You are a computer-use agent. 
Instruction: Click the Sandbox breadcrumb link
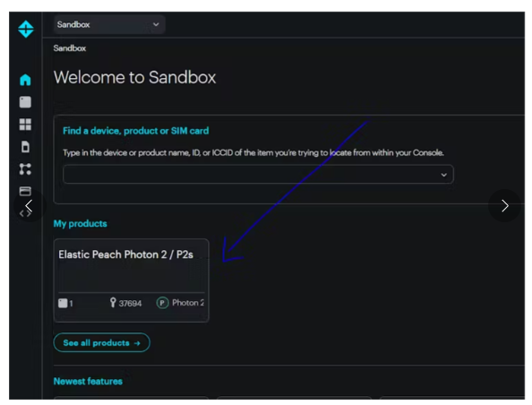click(x=70, y=48)
